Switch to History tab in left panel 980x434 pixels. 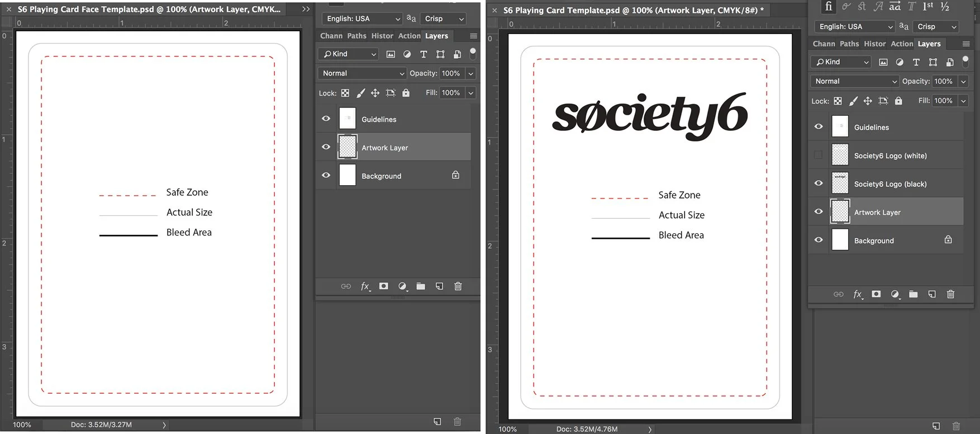click(382, 36)
